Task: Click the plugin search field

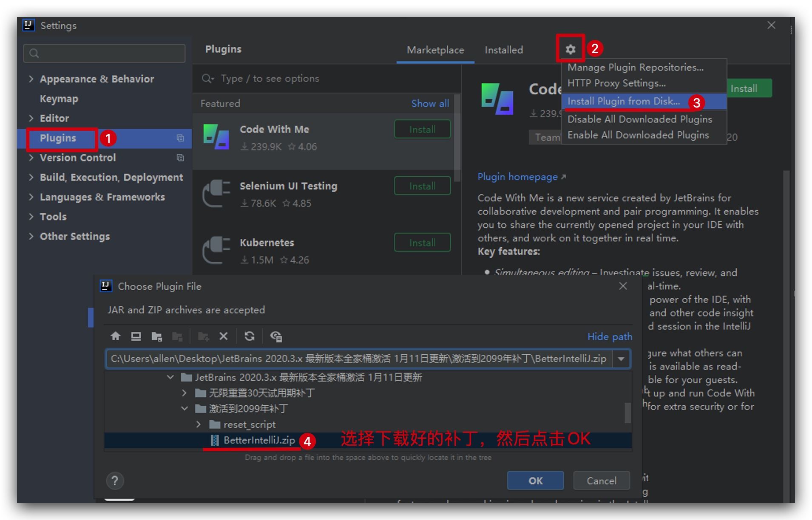Action: pyautogui.click(x=327, y=79)
